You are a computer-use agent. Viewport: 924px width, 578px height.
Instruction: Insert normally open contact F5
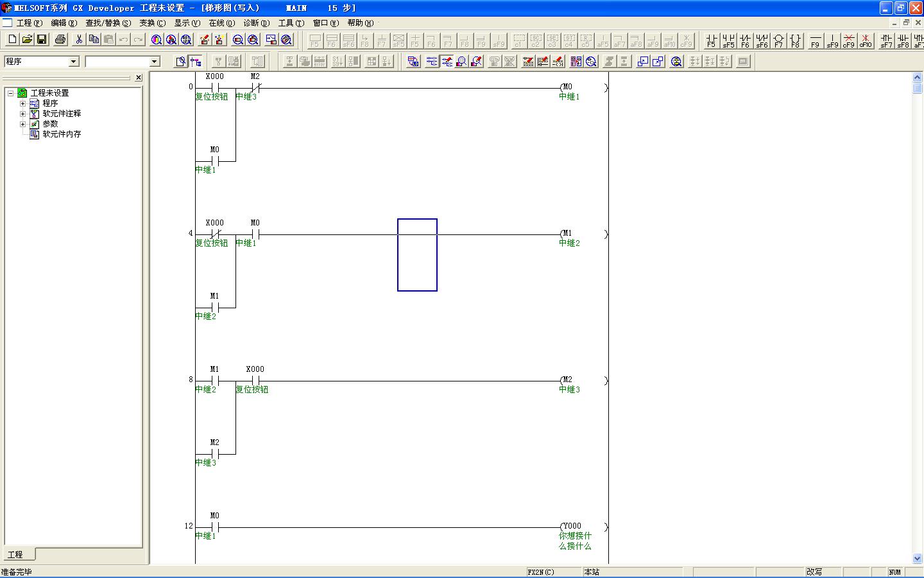[x=711, y=40]
